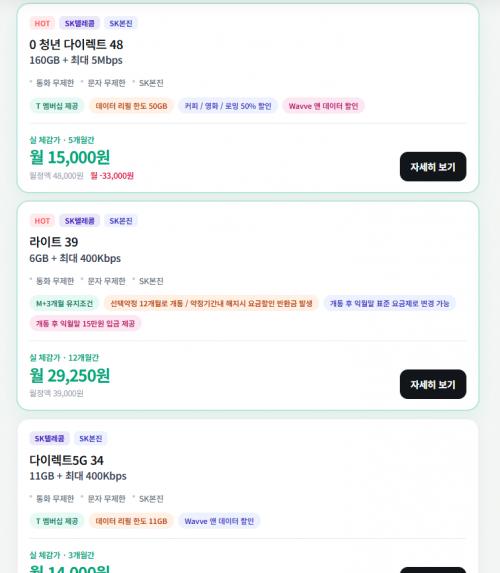Click Wavve 앱 데이터 할인 chip on first card

[323, 106]
